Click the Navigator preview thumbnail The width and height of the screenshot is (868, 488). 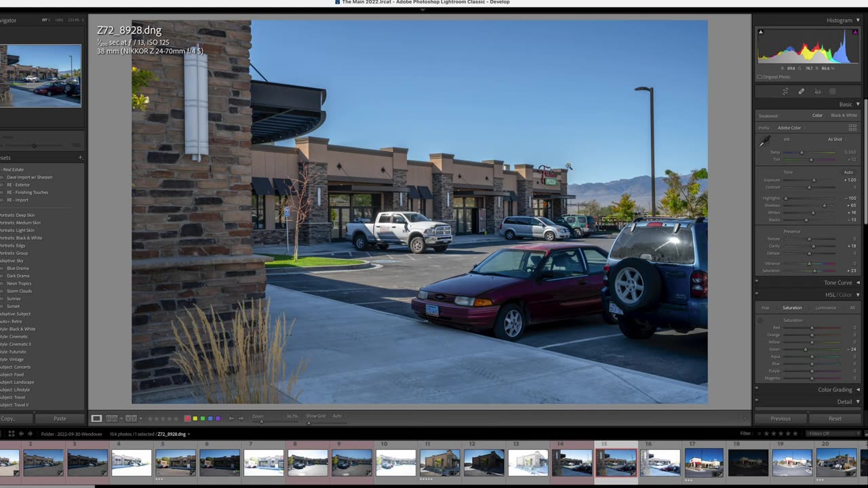point(41,76)
